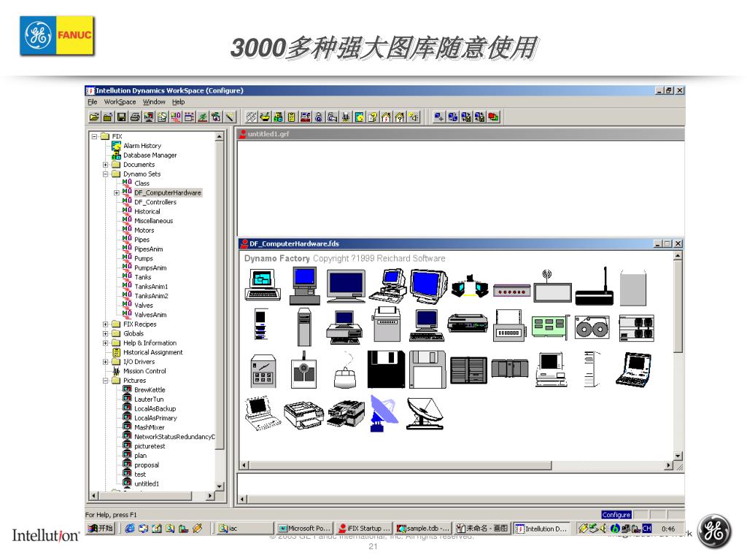Select the BrewKettle picture
This screenshot has height=560, width=747.
(150, 389)
